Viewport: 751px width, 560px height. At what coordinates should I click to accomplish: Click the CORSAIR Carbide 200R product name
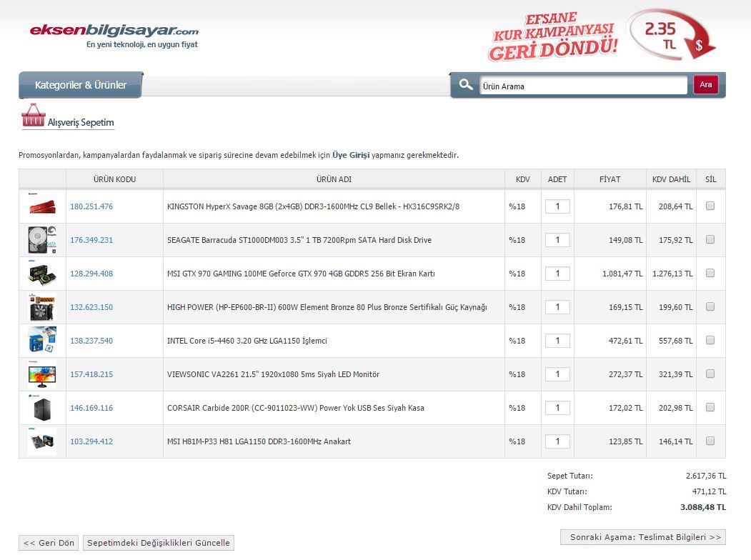click(296, 408)
